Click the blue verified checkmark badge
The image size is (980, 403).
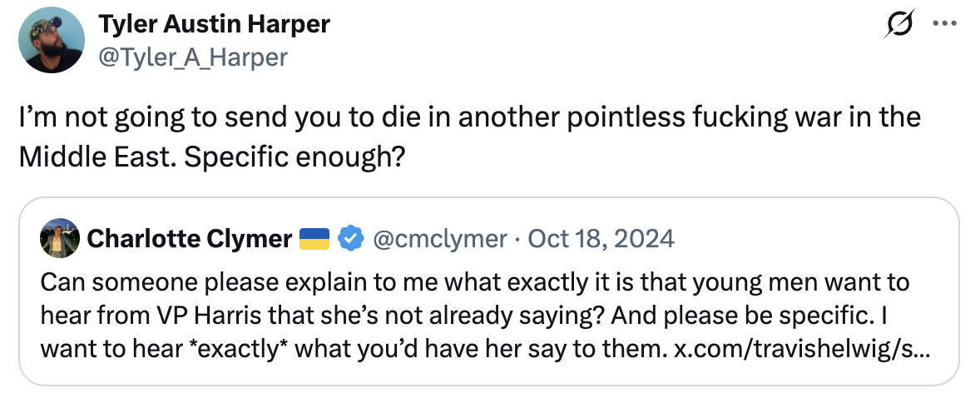click(351, 240)
